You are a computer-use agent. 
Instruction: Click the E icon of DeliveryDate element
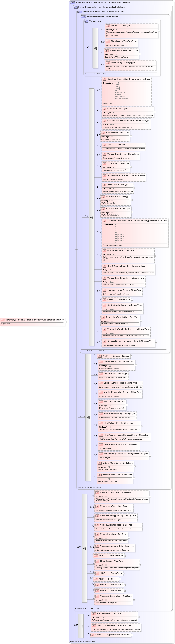pyautogui.click(x=101, y=374)
